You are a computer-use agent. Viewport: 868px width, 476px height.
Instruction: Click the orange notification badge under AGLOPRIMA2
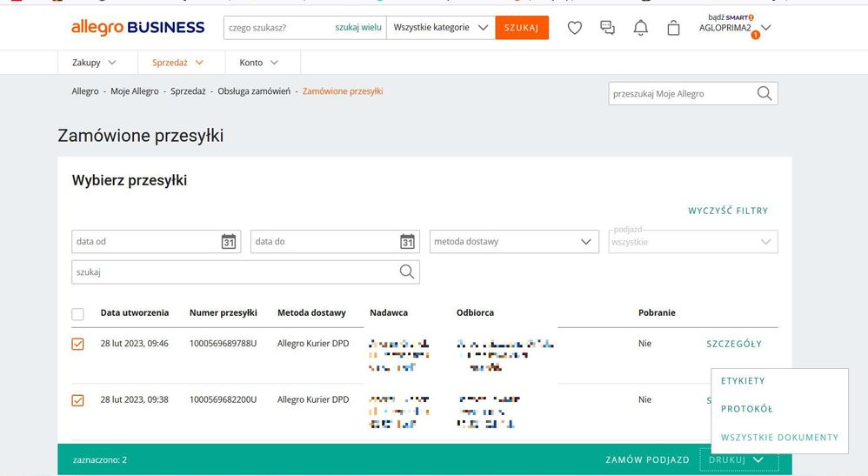[755, 35]
